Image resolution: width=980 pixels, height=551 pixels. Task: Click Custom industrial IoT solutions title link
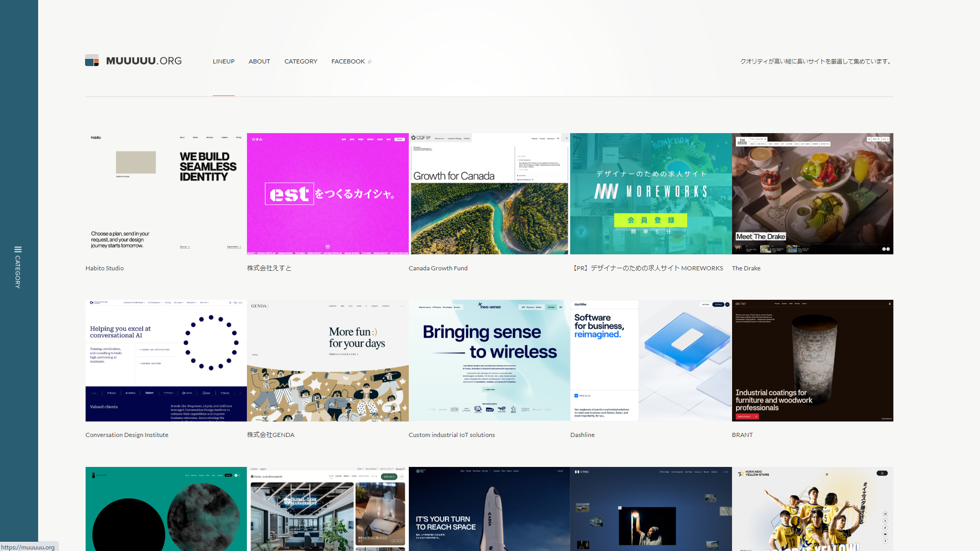pos(452,435)
